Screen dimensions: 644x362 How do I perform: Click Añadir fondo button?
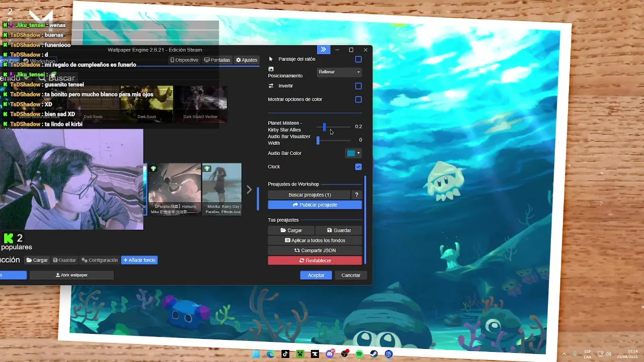[139, 260]
